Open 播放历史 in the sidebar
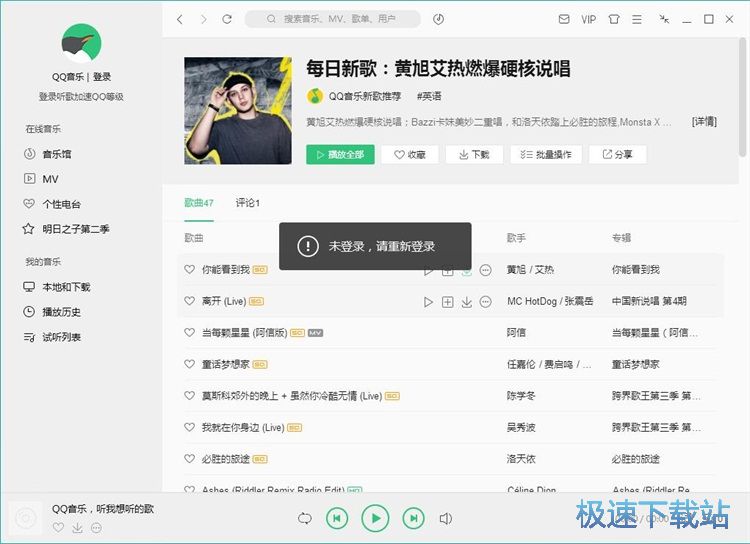Viewport: 750px width, 544px height. click(52, 311)
